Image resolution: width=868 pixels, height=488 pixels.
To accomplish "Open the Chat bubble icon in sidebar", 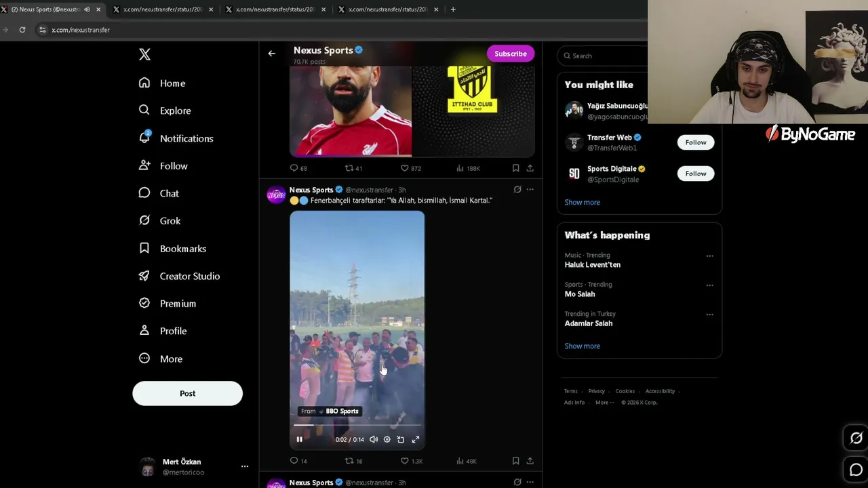I will 144,193.
